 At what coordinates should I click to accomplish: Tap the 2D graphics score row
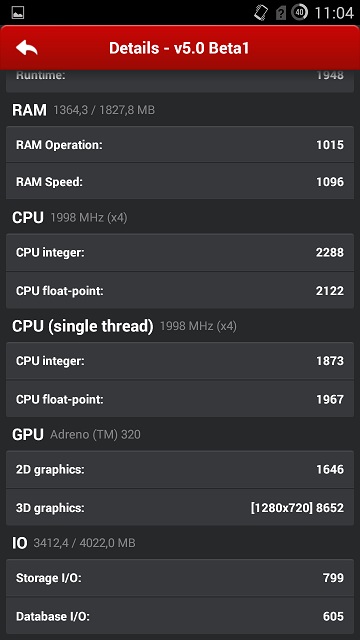(180, 469)
